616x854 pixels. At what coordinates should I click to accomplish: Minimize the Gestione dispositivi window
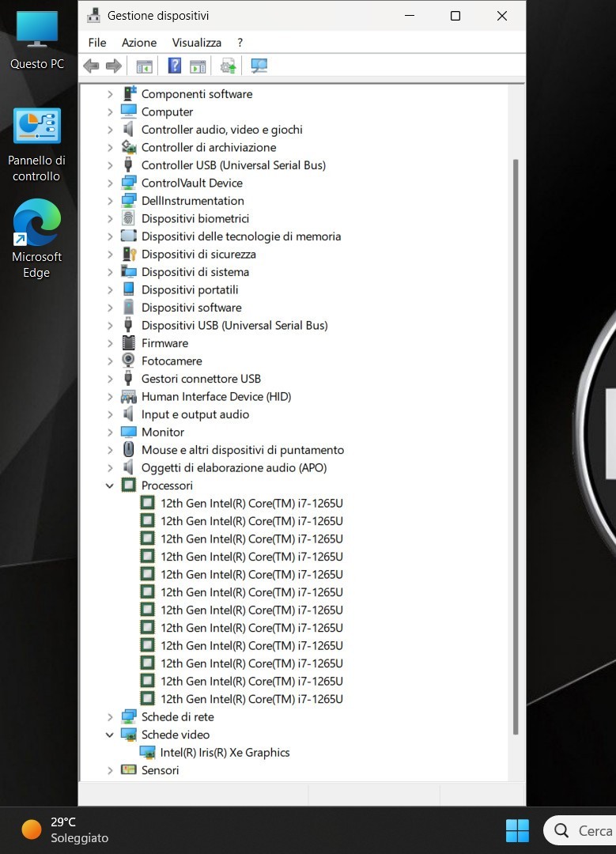pyautogui.click(x=410, y=16)
